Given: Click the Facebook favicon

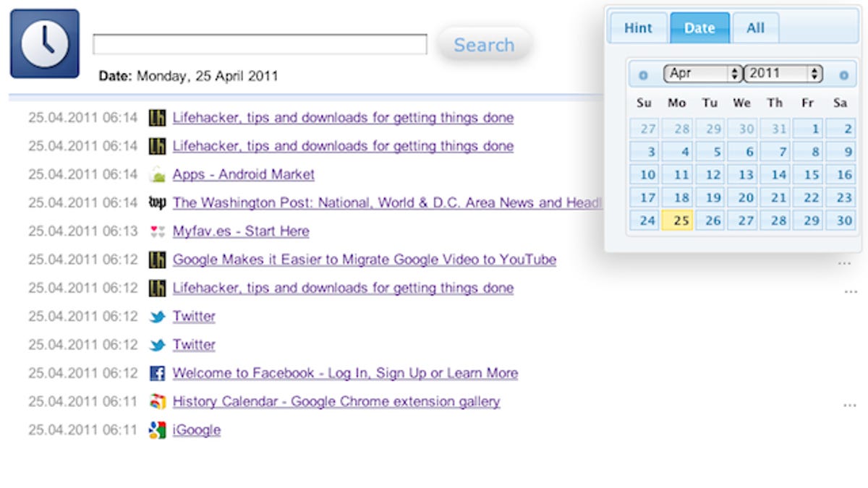Looking at the screenshot, I should (x=157, y=373).
